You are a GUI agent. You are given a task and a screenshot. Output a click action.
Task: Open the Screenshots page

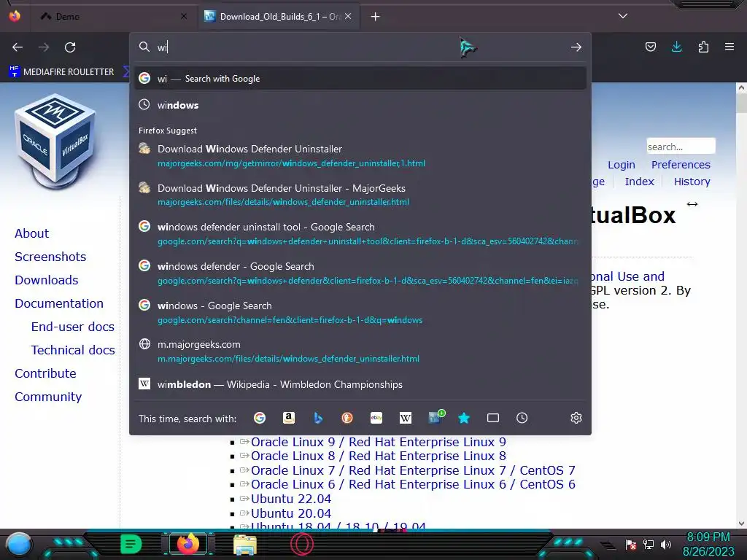click(x=50, y=257)
